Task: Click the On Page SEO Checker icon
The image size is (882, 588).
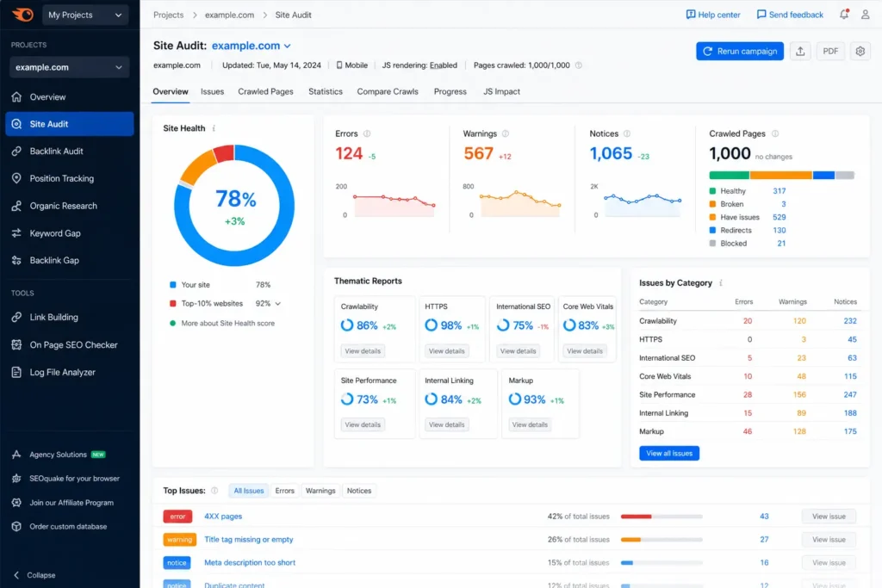Action: point(16,344)
